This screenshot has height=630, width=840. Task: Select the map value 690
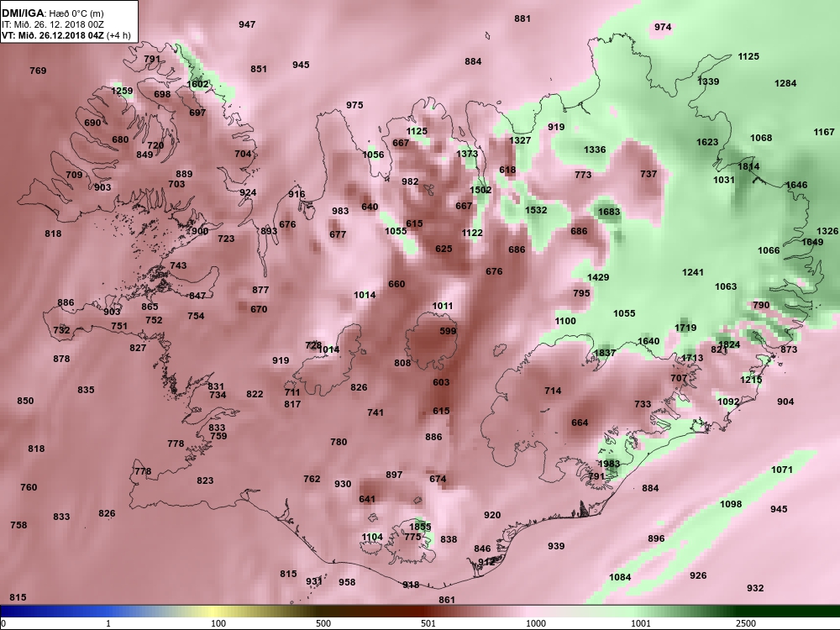(92, 122)
